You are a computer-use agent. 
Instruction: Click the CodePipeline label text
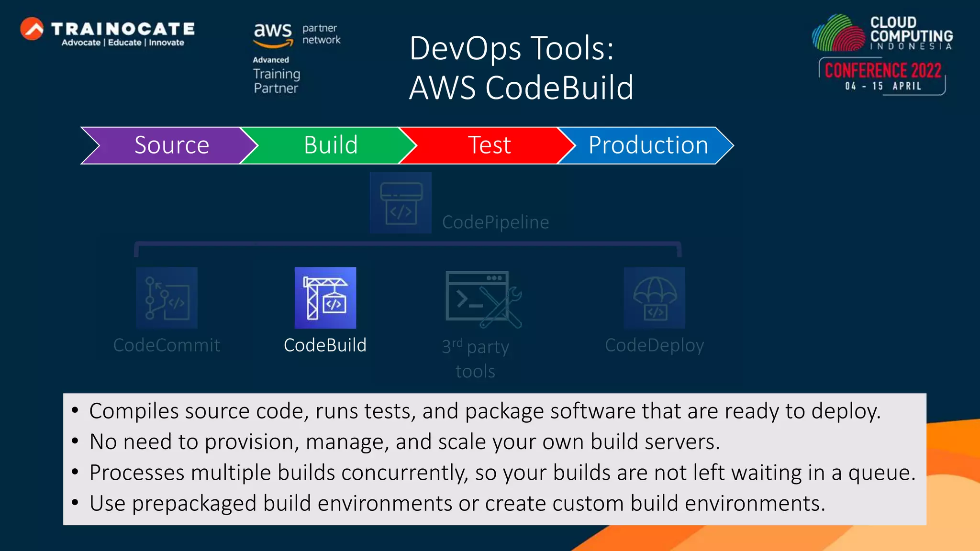tap(496, 222)
